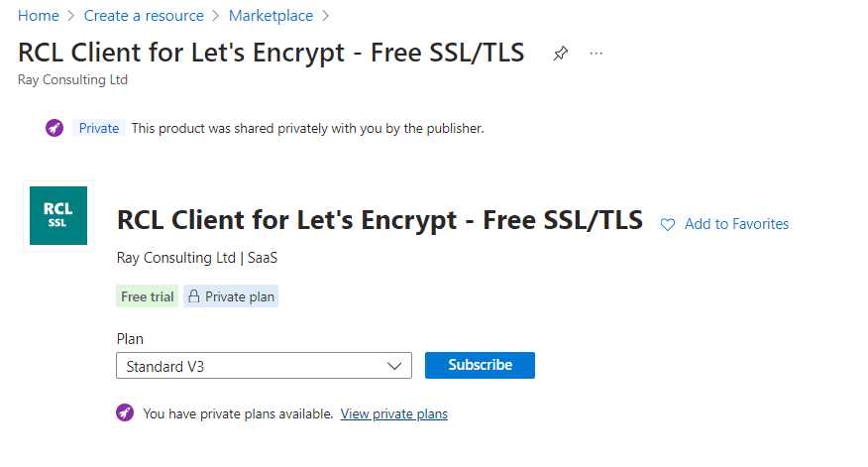Click the chevron after Home breadcrumb

click(71, 16)
